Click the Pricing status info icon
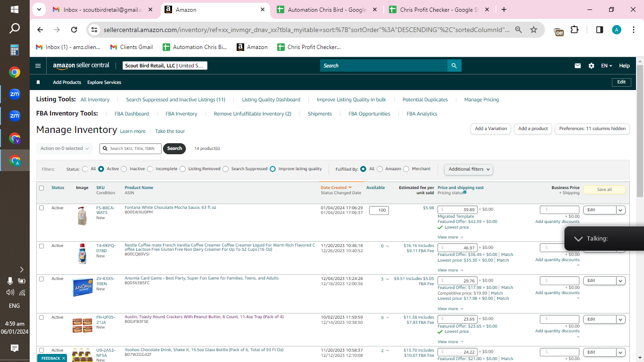Screen dimensions: 644x362 coord(465,192)
